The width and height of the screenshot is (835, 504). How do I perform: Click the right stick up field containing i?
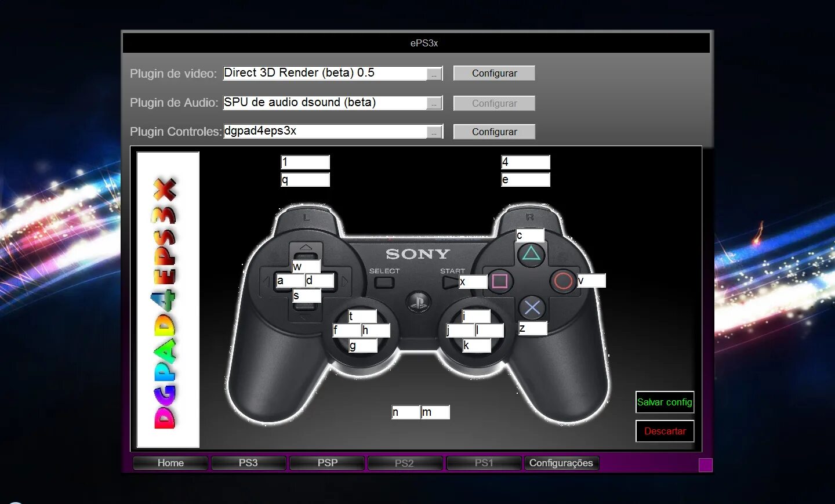[476, 317]
